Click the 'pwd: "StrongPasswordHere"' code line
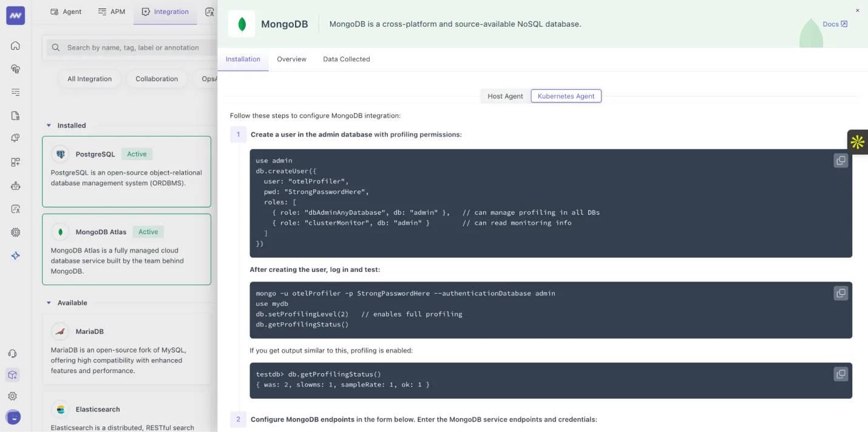The width and height of the screenshot is (868, 432). click(x=316, y=192)
